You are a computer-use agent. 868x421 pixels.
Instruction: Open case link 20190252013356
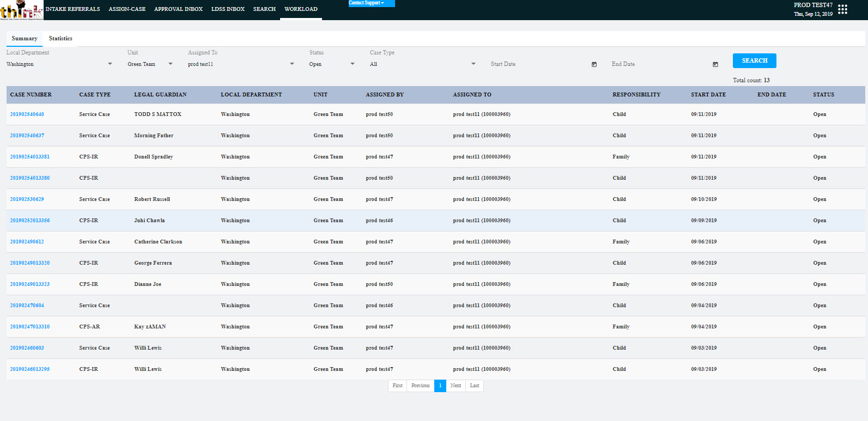point(30,221)
